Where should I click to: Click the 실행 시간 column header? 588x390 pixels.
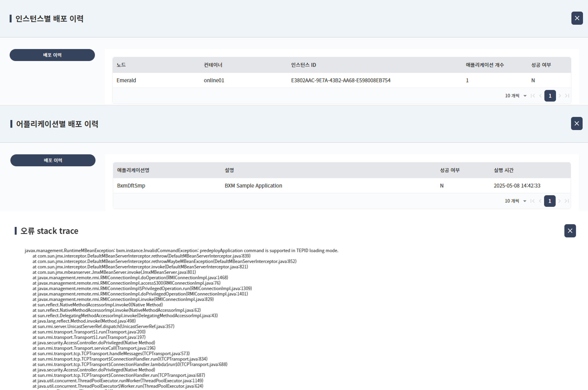(503, 170)
